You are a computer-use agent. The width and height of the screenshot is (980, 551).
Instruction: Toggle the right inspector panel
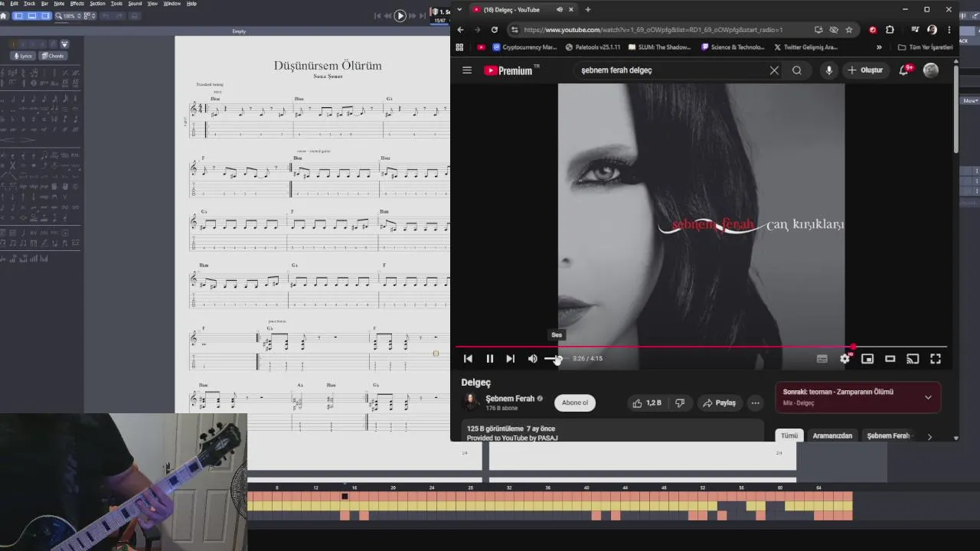tap(45, 16)
